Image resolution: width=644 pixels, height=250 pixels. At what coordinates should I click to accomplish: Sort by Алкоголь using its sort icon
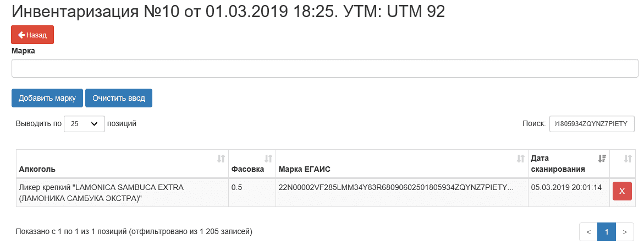point(221,159)
